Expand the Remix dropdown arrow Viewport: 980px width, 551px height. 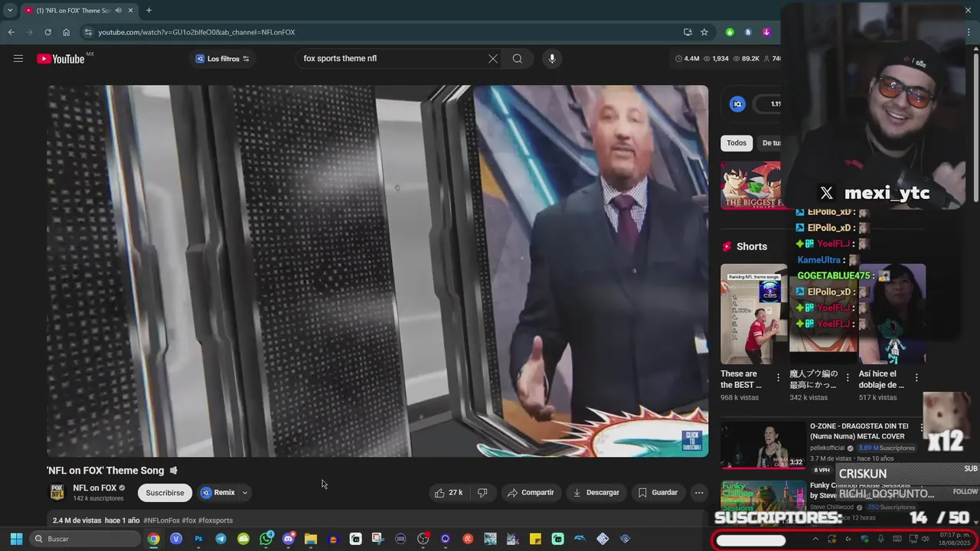(x=245, y=493)
